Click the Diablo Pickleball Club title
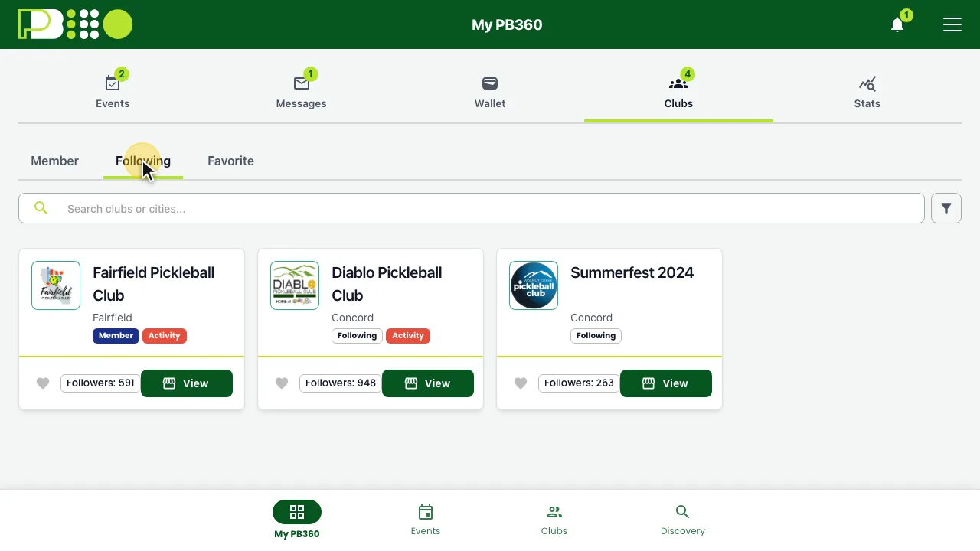The height and width of the screenshot is (551, 980). [387, 284]
